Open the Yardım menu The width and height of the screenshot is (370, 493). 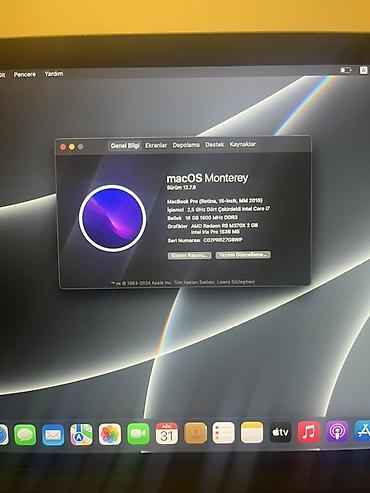(x=54, y=74)
